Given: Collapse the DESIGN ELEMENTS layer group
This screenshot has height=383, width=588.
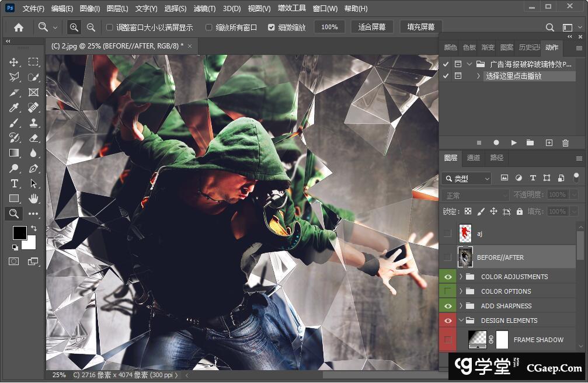Looking at the screenshot, I should tap(461, 321).
